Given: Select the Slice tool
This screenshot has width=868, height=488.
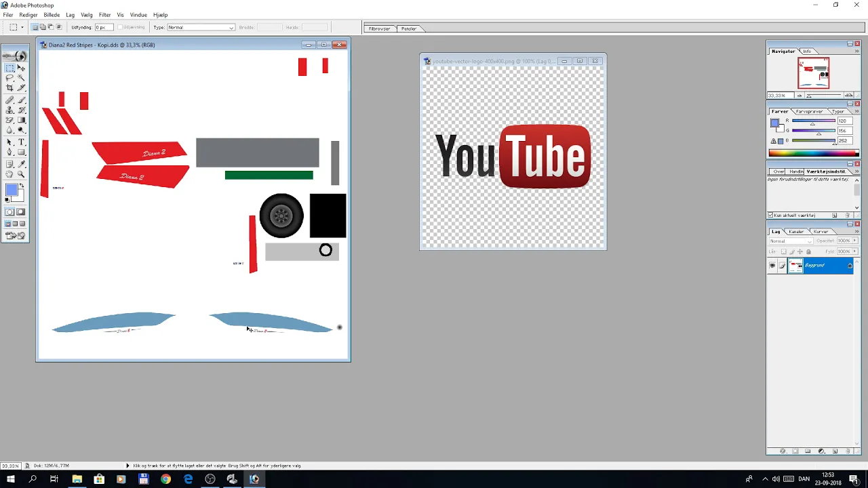Looking at the screenshot, I should coord(21,87).
